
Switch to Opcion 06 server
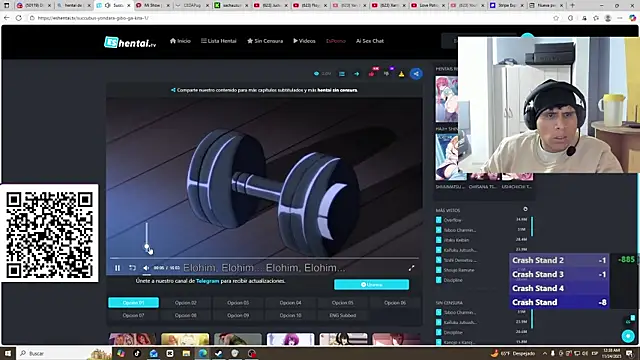(395, 303)
